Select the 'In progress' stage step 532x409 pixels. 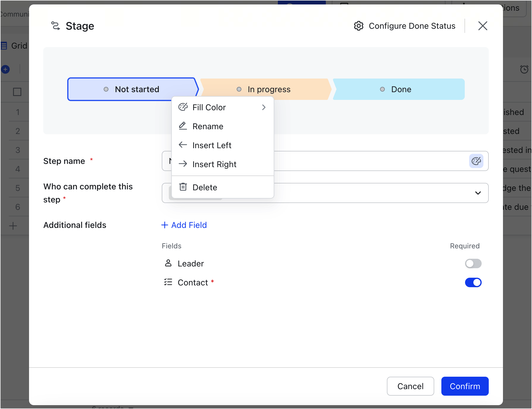268,89
